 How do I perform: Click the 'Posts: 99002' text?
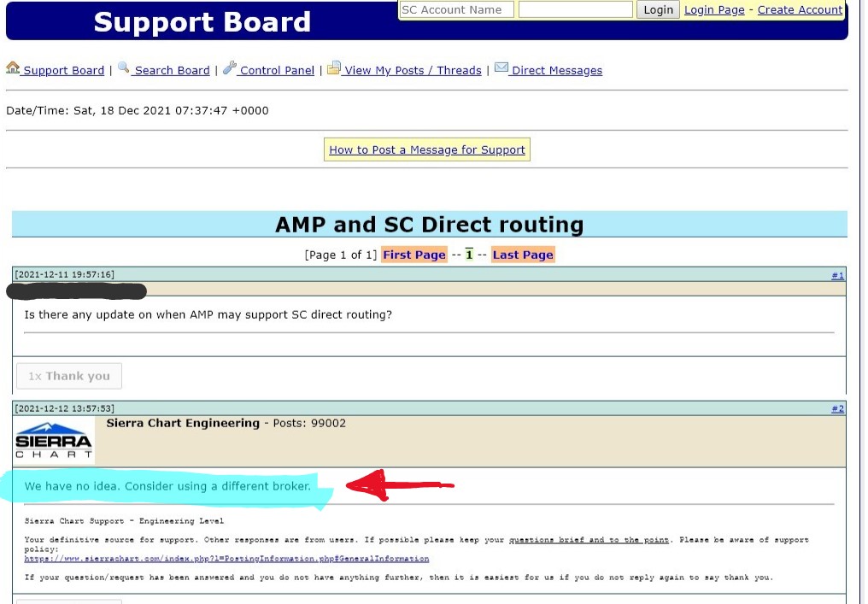(309, 423)
